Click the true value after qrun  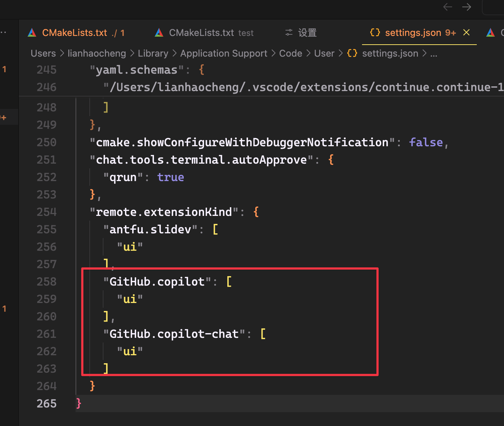click(170, 177)
